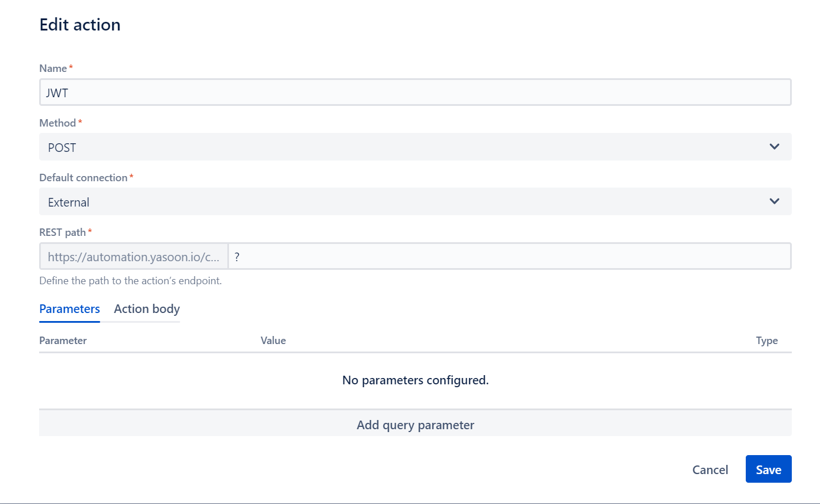Select the Parameters tab

point(69,309)
